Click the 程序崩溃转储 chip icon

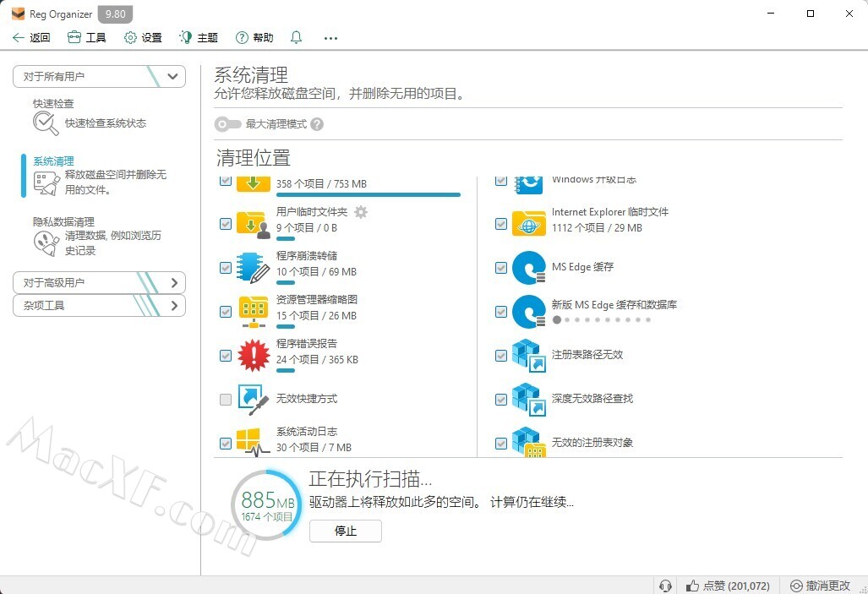tap(253, 268)
